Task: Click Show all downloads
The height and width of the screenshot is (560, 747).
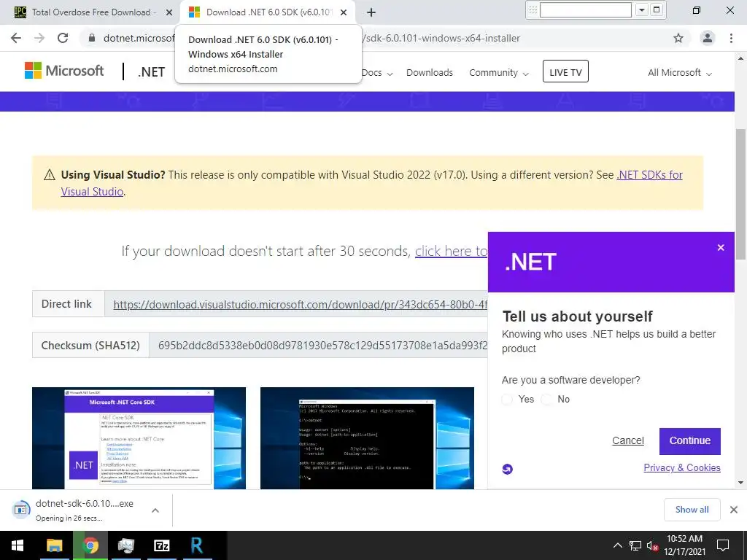Action: [x=692, y=510]
